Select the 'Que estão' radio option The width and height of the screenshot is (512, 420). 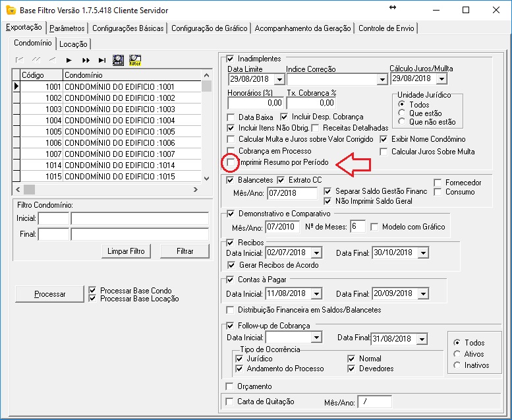point(401,113)
